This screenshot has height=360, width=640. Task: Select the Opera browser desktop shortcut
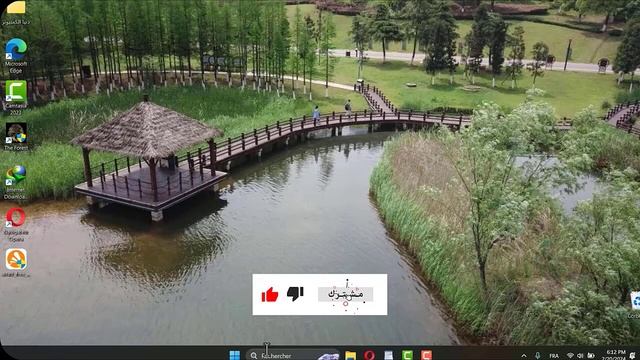(16, 224)
